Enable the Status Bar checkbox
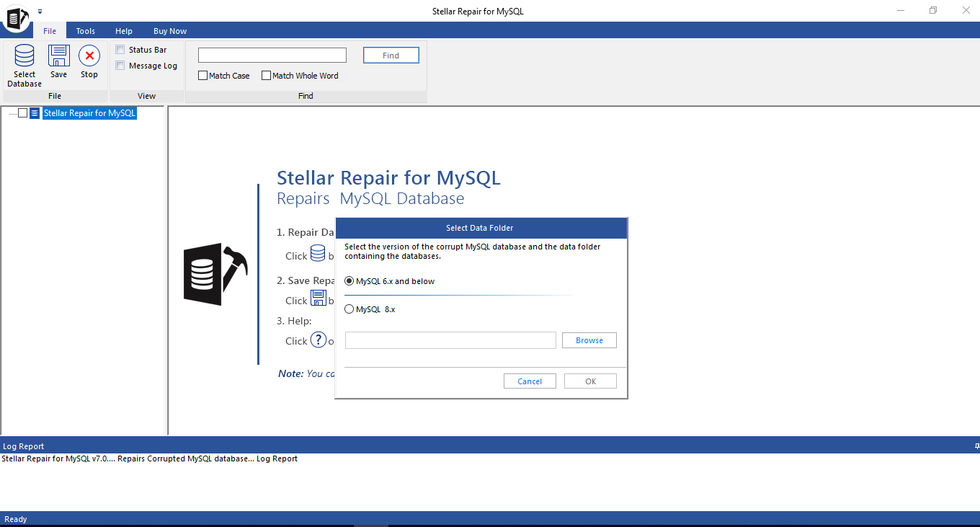This screenshot has width=980, height=527. tap(120, 50)
